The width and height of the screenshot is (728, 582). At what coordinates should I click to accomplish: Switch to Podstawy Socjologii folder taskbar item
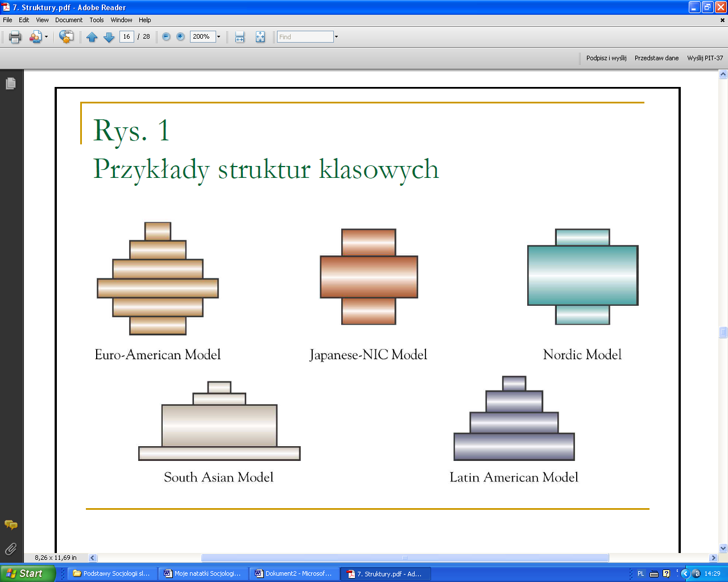[x=111, y=573]
